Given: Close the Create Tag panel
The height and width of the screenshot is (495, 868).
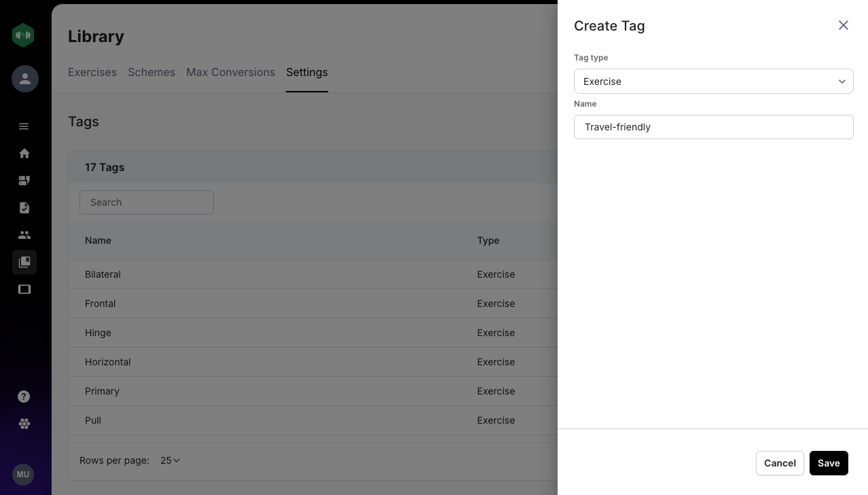Looking at the screenshot, I should 844,25.
